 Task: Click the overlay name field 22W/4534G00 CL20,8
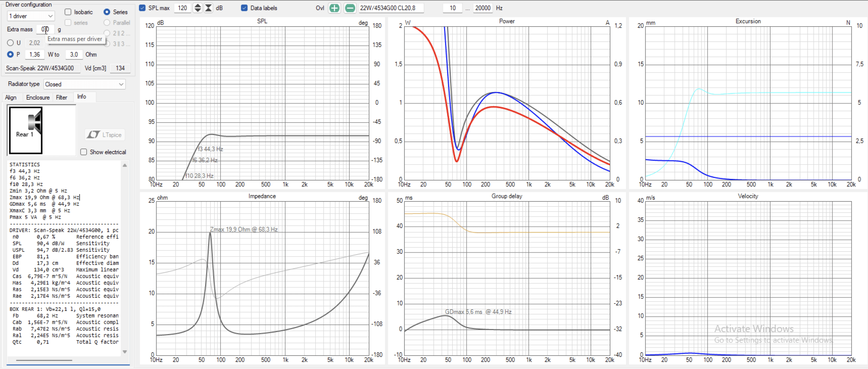click(390, 8)
